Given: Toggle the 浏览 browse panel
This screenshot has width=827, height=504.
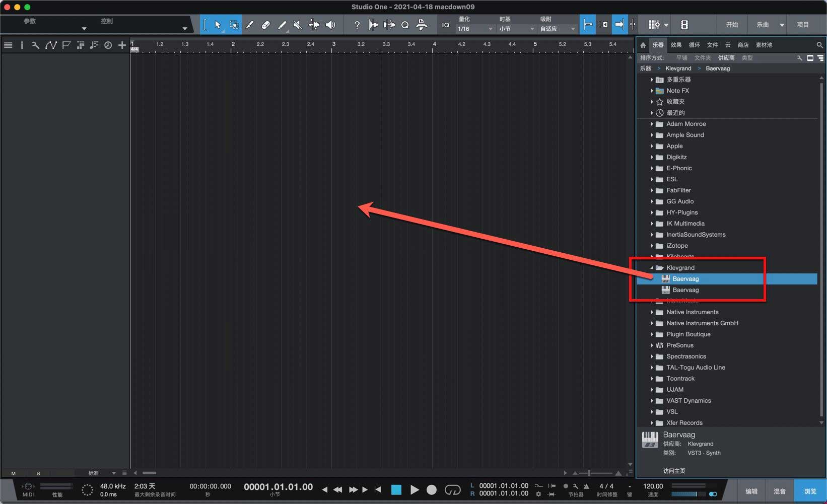Looking at the screenshot, I should coord(810,491).
